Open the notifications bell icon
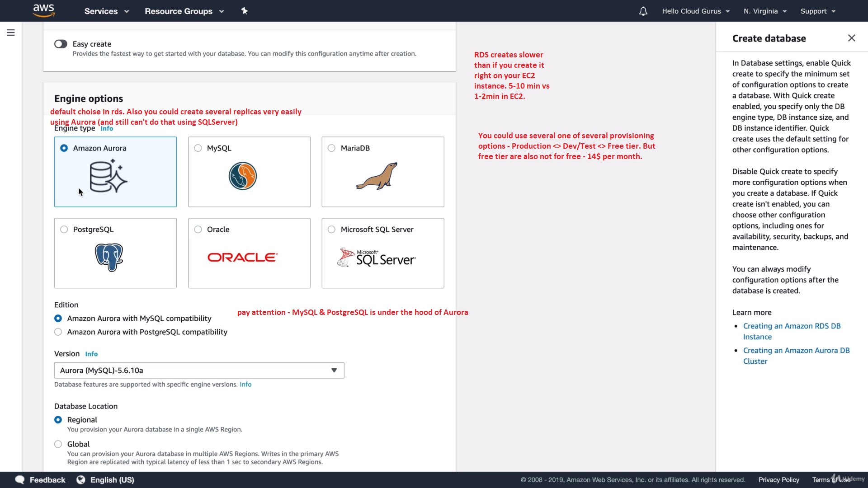This screenshot has width=868, height=488. tap(643, 11)
